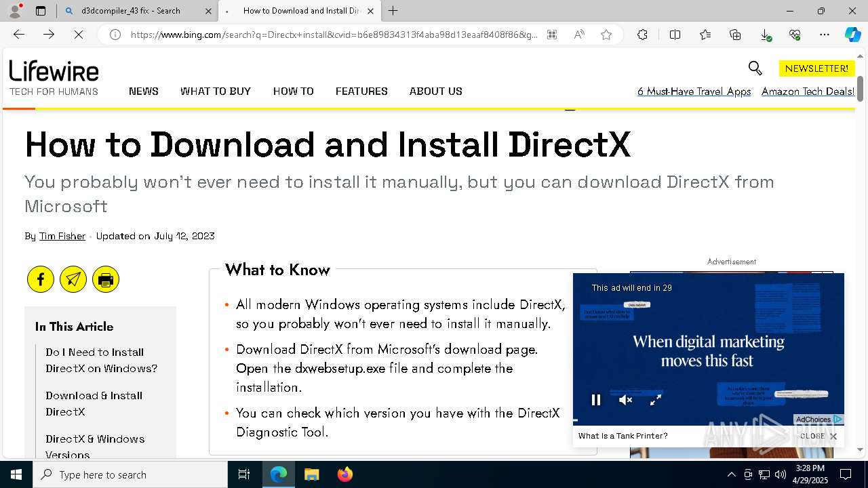Open the NEWS menu
Screen dimensions: 868x488
tap(144, 91)
